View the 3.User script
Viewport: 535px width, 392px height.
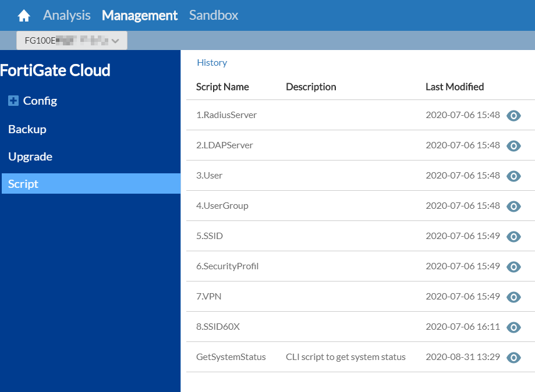click(x=513, y=176)
